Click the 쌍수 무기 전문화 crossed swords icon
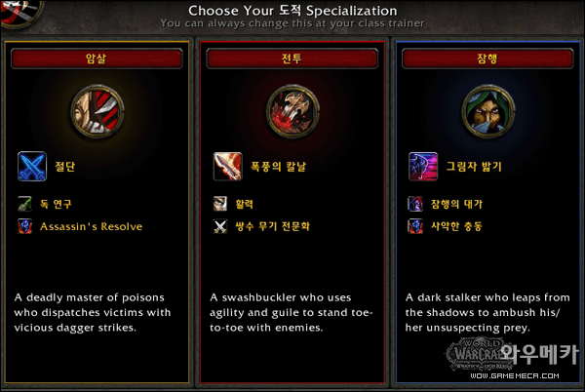Viewport: 585px width, 392px height. 220,226
